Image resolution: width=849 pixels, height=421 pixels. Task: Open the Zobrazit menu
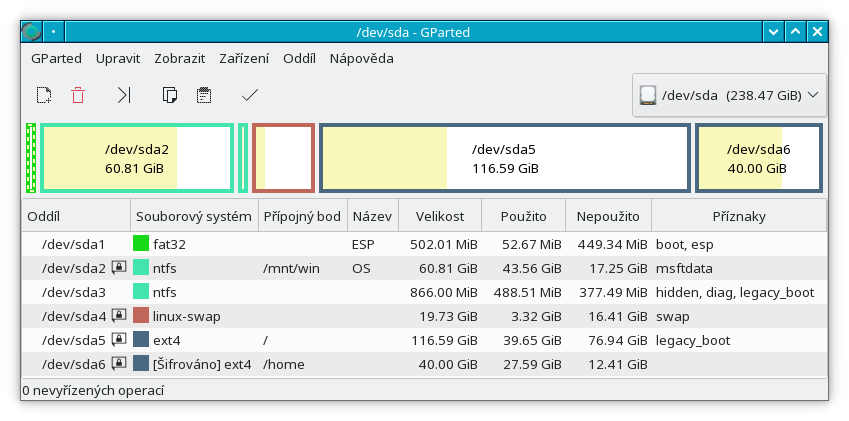click(180, 58)
